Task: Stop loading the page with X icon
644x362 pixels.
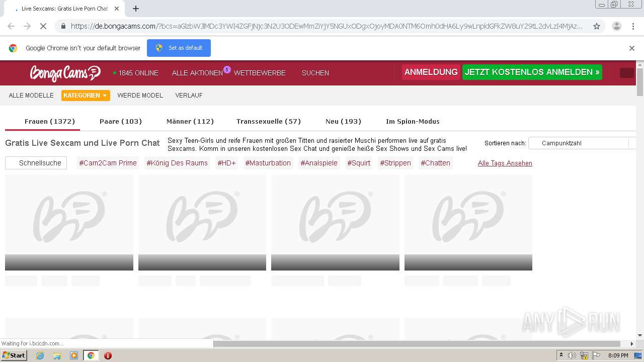Action: [x=43, y=26]
